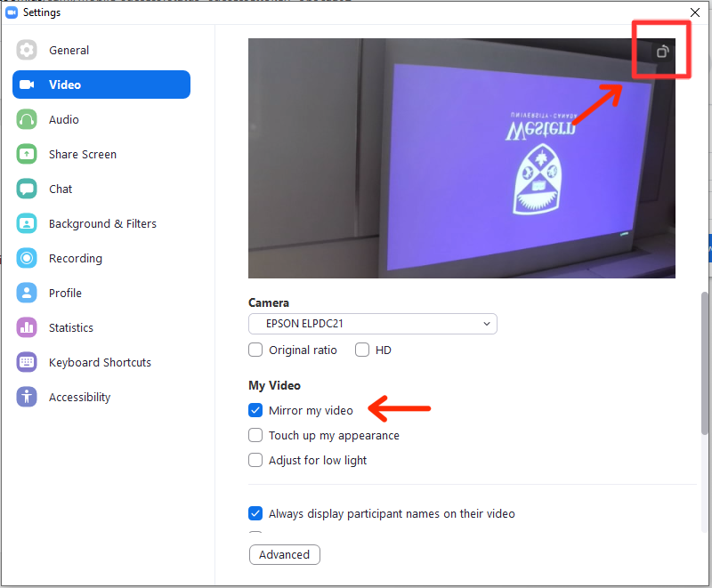
Task: Click the Profile person icon
Action: coord(27,293)
